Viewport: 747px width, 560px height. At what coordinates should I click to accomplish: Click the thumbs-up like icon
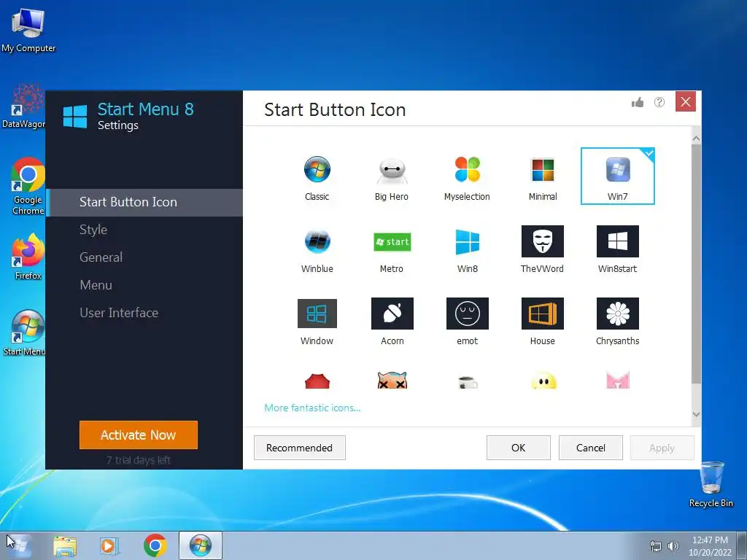tap(638, 102)
